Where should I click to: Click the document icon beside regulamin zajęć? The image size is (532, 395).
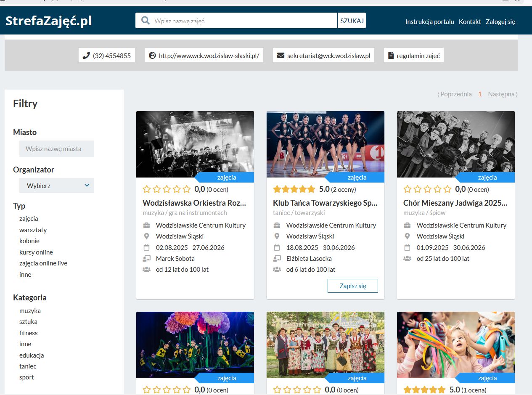tap(391, 56)
